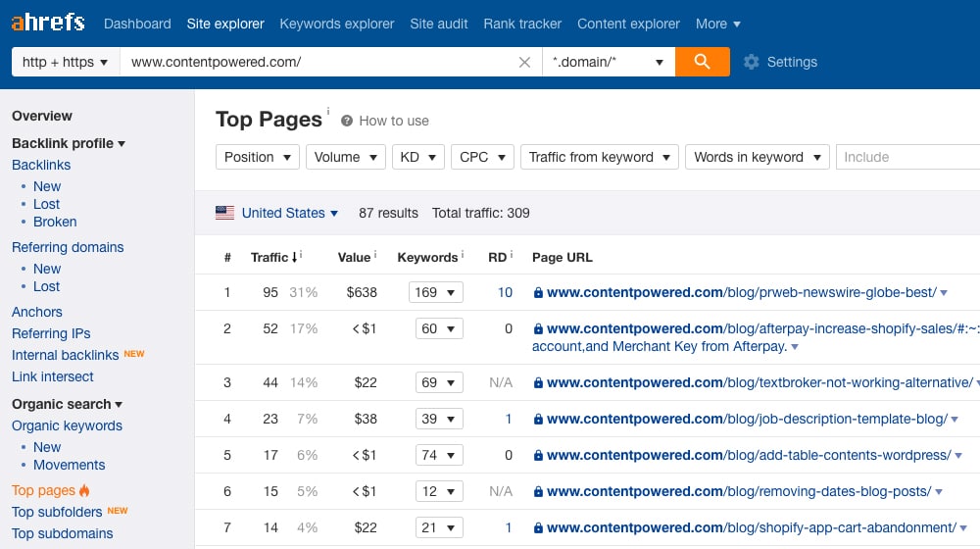Open the *.domain/* mode dropdown
This screenshot has height=549, width=980.
pyautogui.click(x=609, y=62)
